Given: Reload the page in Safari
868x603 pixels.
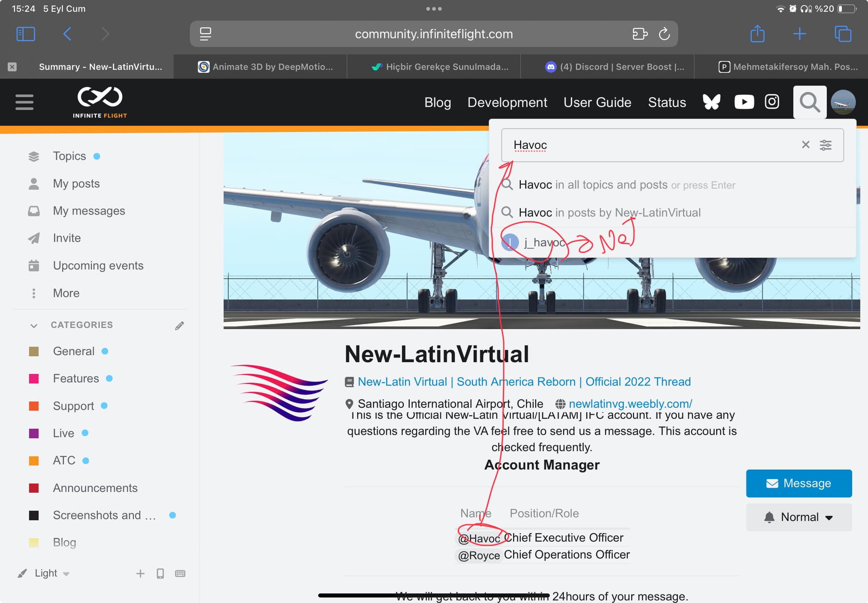Looking at the screenshot, I should click(x=664, y=34).
